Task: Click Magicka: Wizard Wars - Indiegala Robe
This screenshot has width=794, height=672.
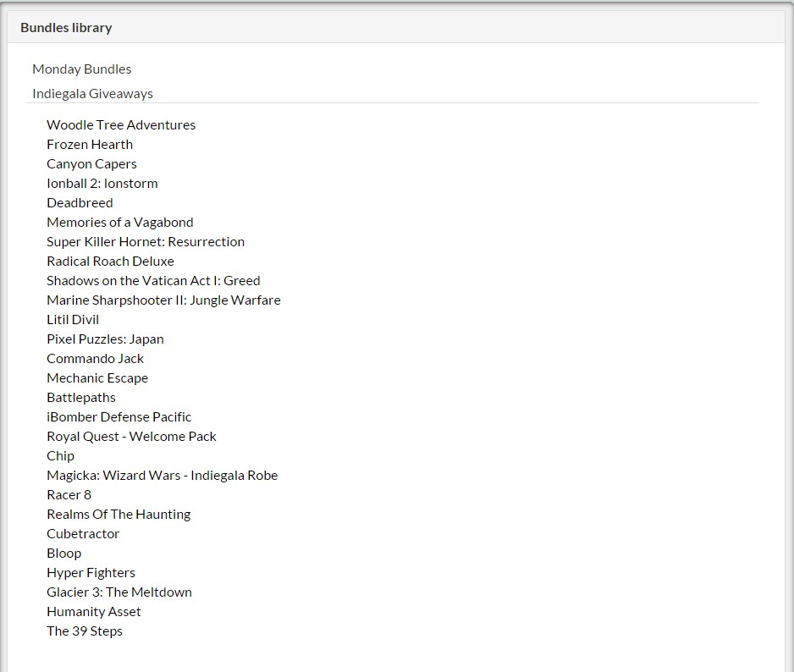Action: (x=162, y=476)
